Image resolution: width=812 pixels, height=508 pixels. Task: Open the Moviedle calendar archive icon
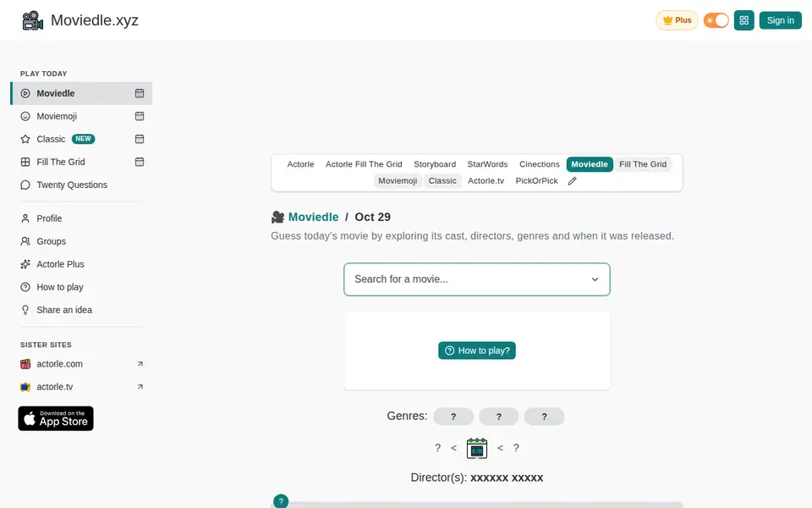coord(140,93)
